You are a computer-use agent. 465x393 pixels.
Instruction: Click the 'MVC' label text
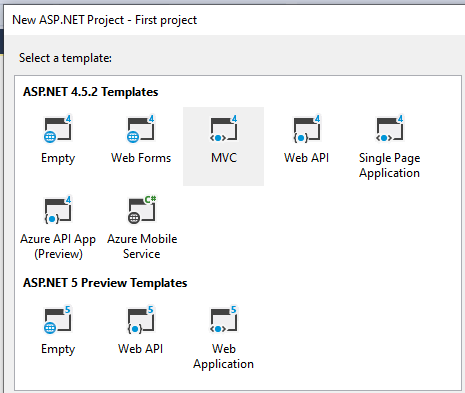coord(224,158)
